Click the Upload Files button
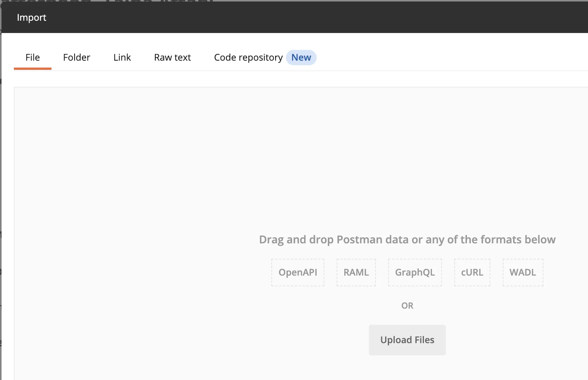 (407, 340)
